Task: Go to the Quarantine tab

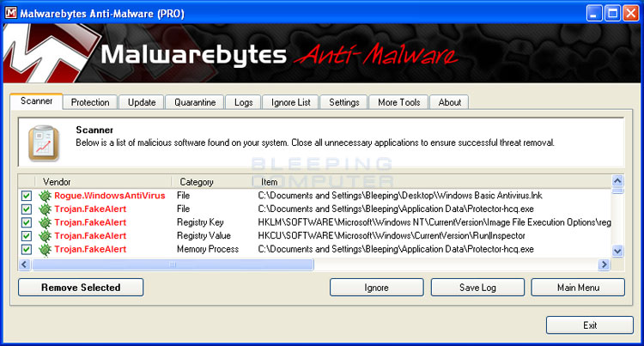Action: 195,102
